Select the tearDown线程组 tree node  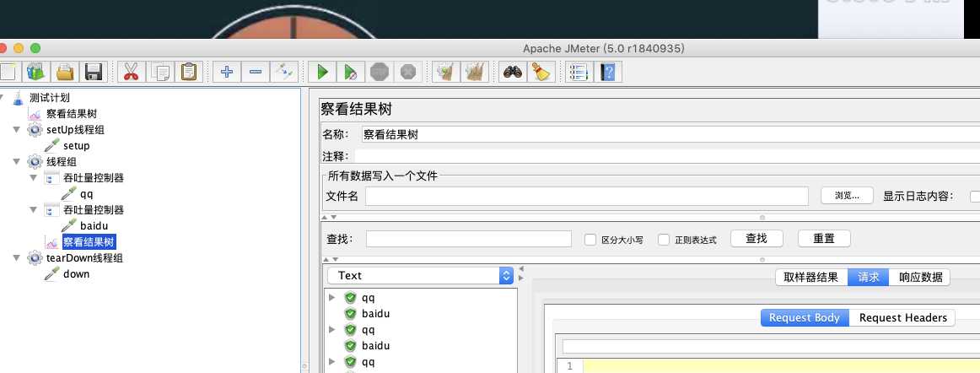(84, 258)
